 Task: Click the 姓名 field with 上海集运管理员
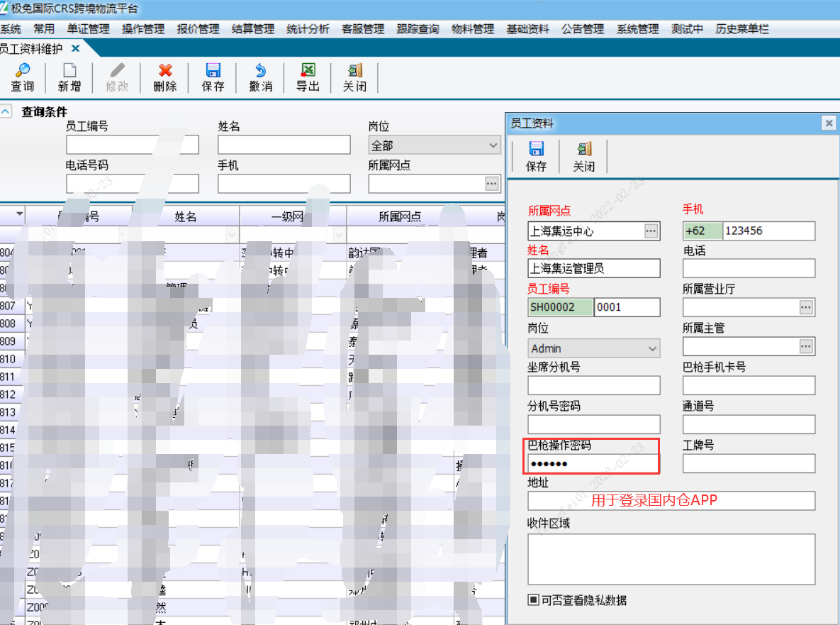tap(593, 268)
